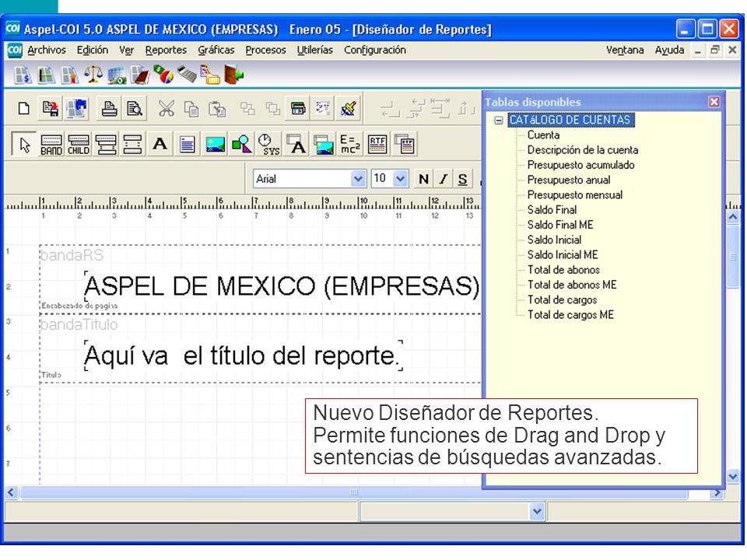747x560 pixels.
Task: Select the 'Aquí va el título del reporte' label
Action: 243,355
